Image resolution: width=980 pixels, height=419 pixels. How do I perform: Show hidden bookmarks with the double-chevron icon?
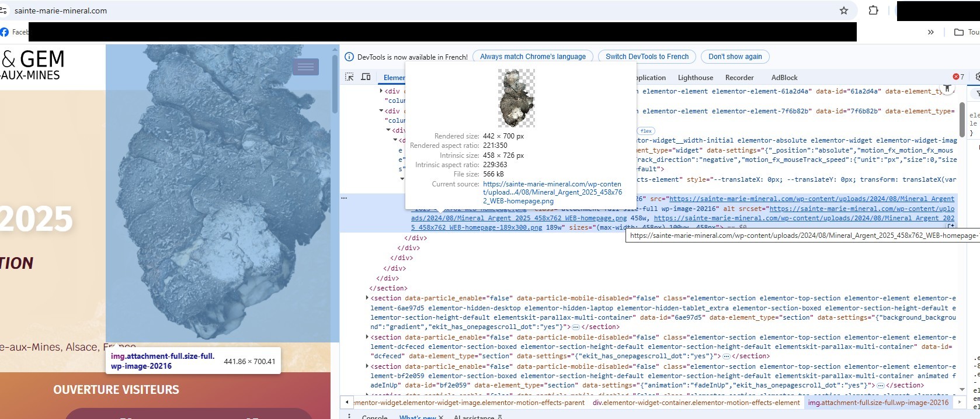930,32
